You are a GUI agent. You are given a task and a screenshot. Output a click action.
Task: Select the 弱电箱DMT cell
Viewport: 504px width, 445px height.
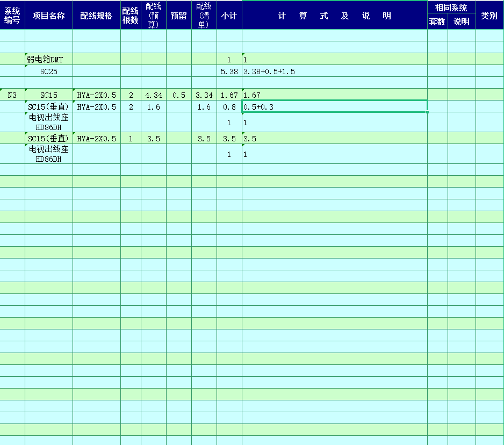click(48, 60)
